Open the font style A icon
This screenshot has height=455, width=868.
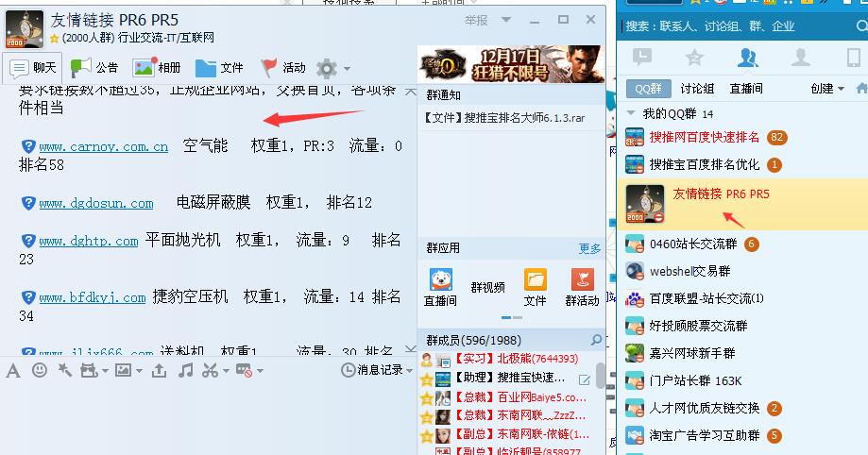(x=13, y=370)
